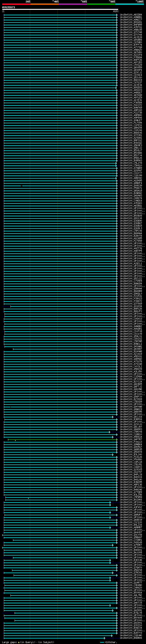Click the green alignment bar of UniRef100_Q4P7R7

click(x=63, y=440)
